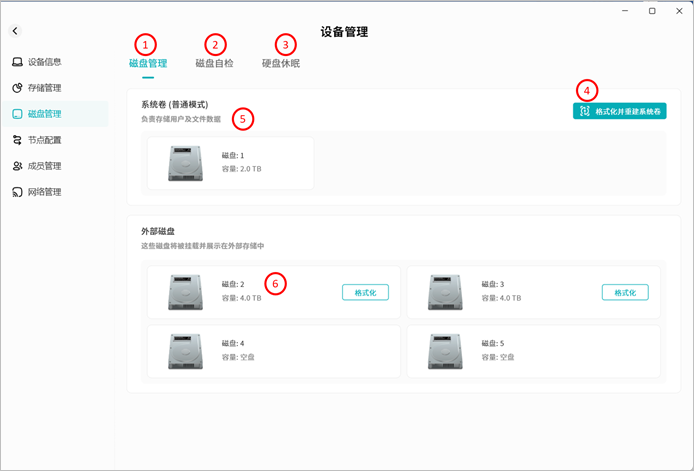The image size is (694, 471).
Task: Click the system volume disk 1 icon
Action: click(185, 163)
